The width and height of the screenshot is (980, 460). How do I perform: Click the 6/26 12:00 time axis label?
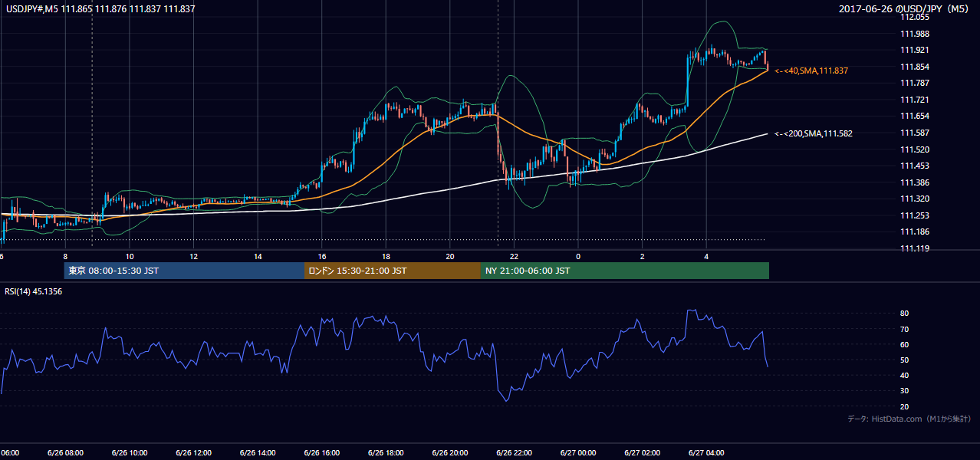click(193, 453)
